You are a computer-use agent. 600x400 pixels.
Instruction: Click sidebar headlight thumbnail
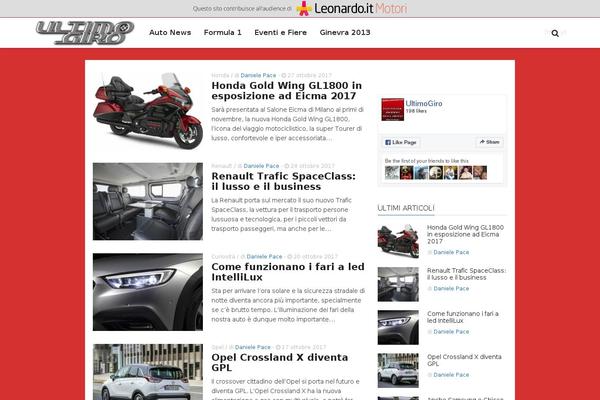point(398,328)
